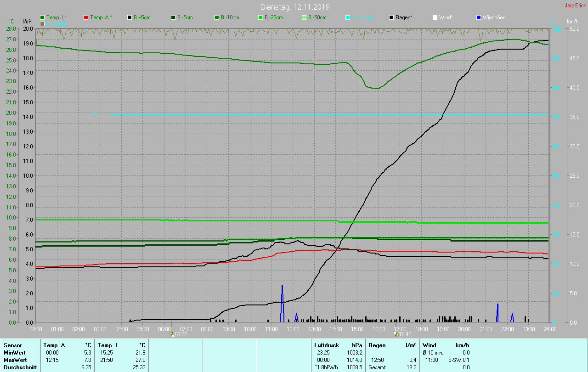Click the Temp. I. average value 25.32
The image size is (588, 372).
[x=139, y=367]
